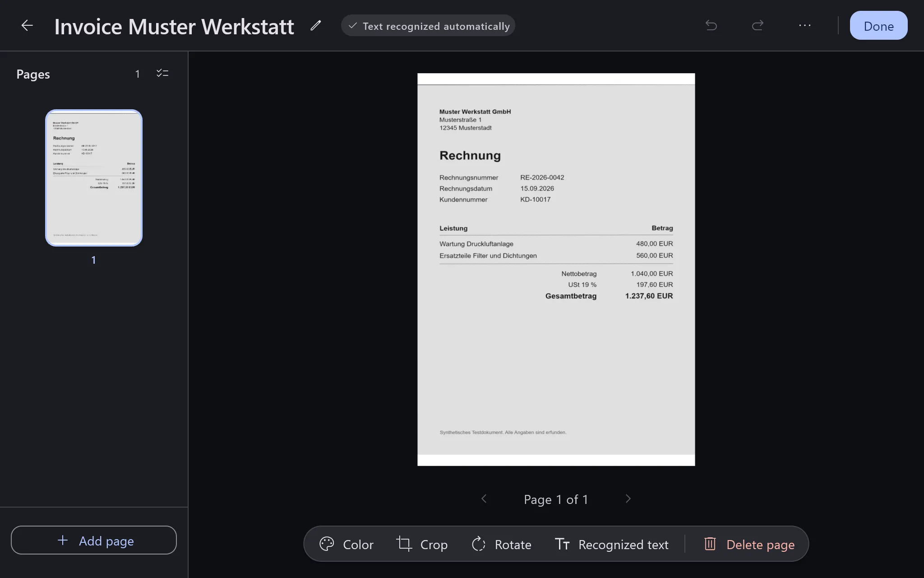The height and width of the screenshot is (578, 924).
Task: Click the tax amount '197,60 EUR'
Action: click(x=654, y=284)
